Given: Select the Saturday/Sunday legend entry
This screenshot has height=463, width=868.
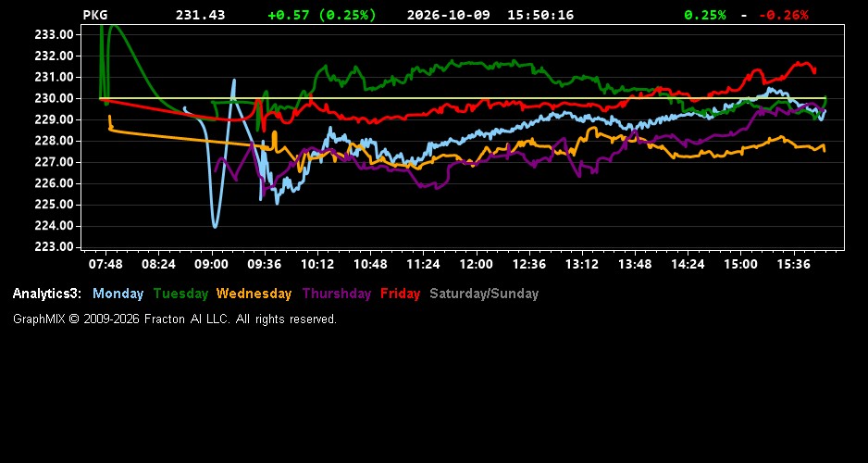Looking at the screenshot, I should point(484,294).
